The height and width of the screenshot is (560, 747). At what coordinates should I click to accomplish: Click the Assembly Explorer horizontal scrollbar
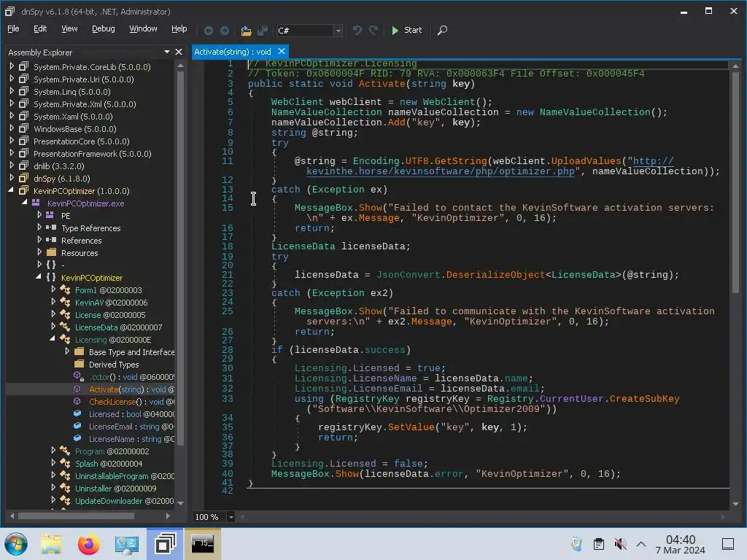76,516
